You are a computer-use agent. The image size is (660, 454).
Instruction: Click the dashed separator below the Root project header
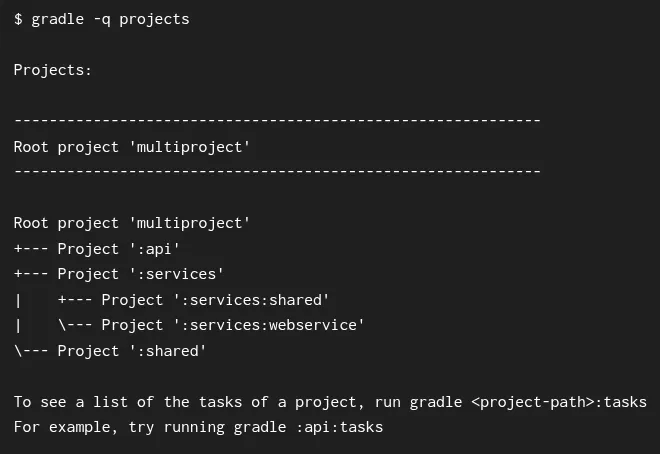[x=277, y=172]
